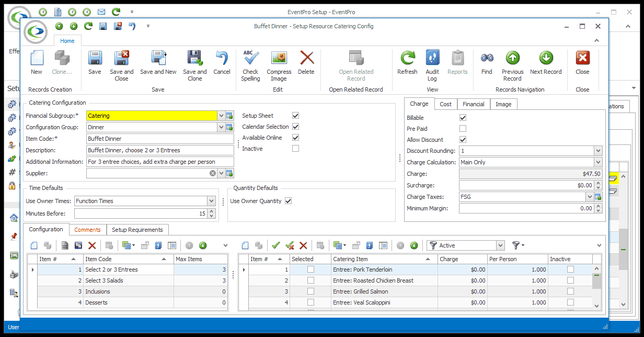The width and height of the screenshot is (644, 337).
Task: Click Charge Taxes lookup icon
Action: click(x=598, y=197)
